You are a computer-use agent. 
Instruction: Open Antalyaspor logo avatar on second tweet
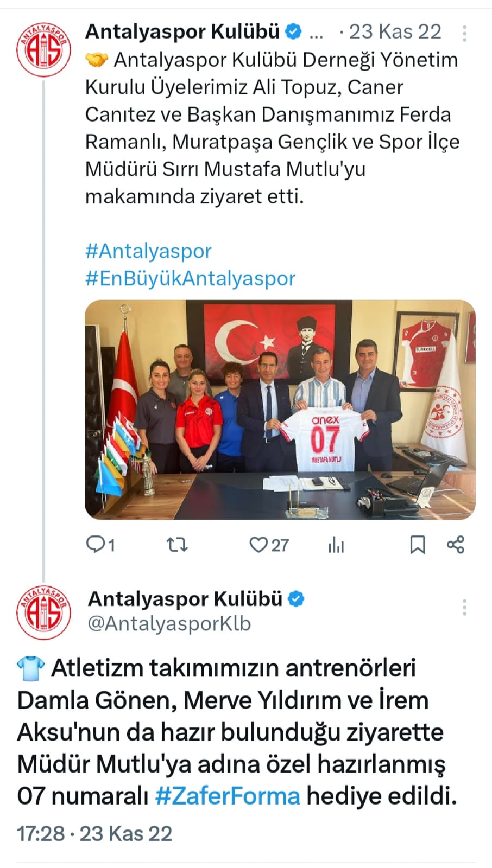[43, 611]
